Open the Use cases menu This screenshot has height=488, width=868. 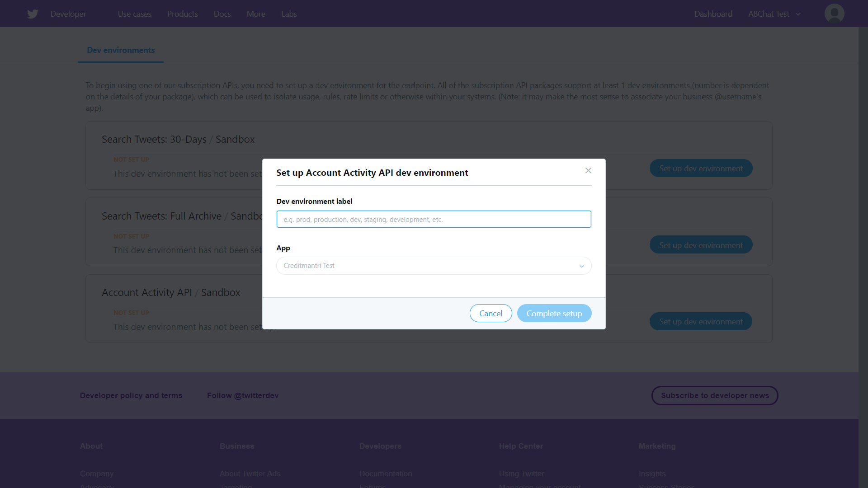pyautogui.click(x=134, y=14)
